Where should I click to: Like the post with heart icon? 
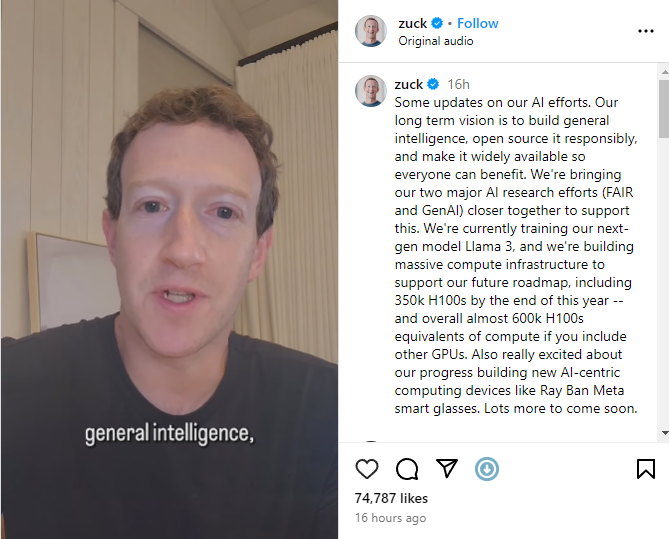tap(367, 469)
